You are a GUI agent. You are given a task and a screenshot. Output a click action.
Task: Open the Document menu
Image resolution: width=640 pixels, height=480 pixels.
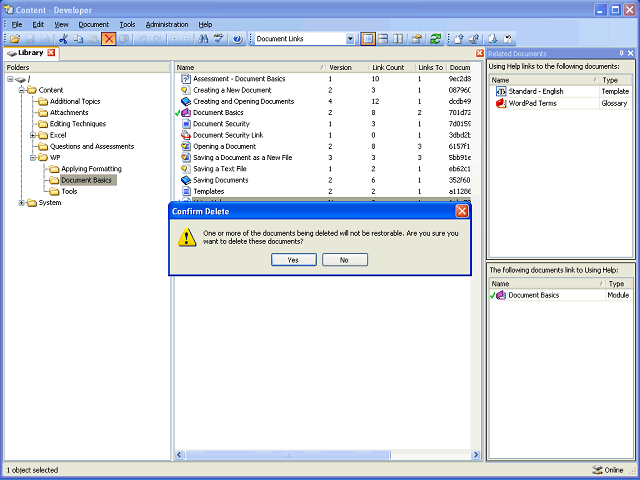(93, 24)
